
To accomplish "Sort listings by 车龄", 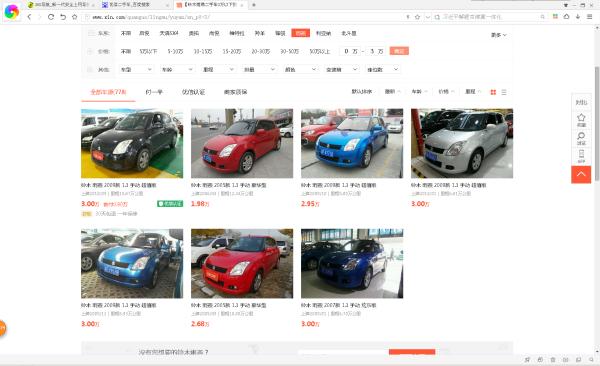I will (x=419, y=92).
